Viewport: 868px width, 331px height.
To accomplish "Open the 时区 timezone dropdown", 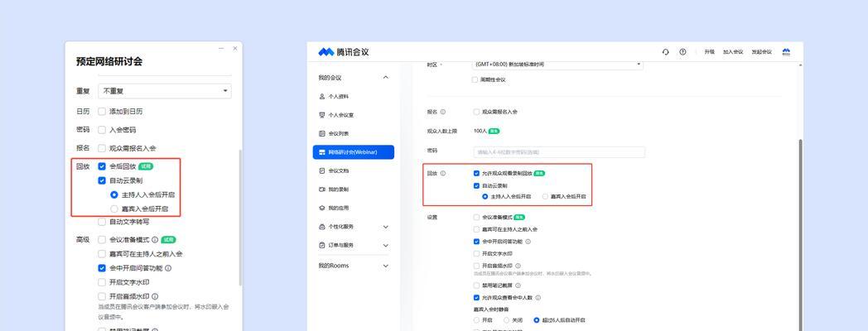I will pyautogui.click(x=558, y=65).
